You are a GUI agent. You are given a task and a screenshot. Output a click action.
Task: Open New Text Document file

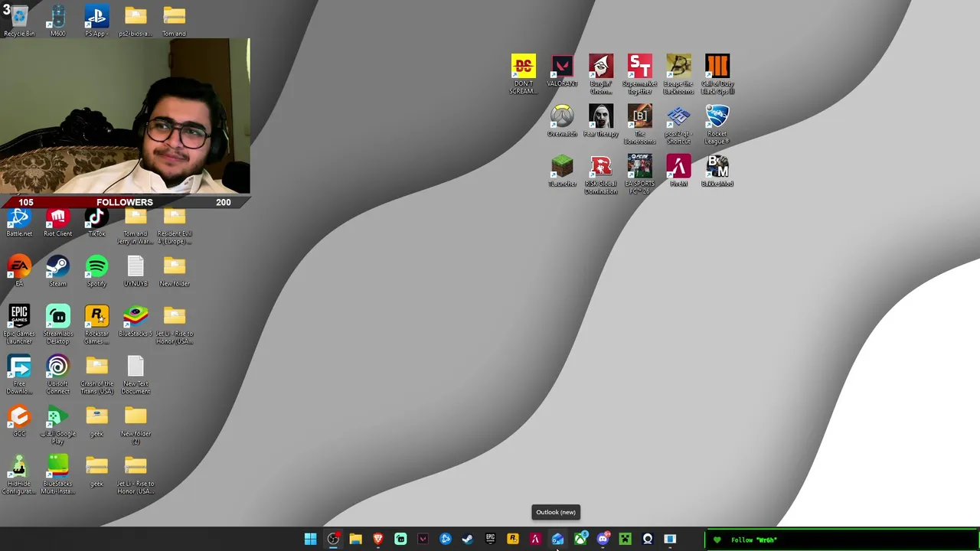[136, 374]
